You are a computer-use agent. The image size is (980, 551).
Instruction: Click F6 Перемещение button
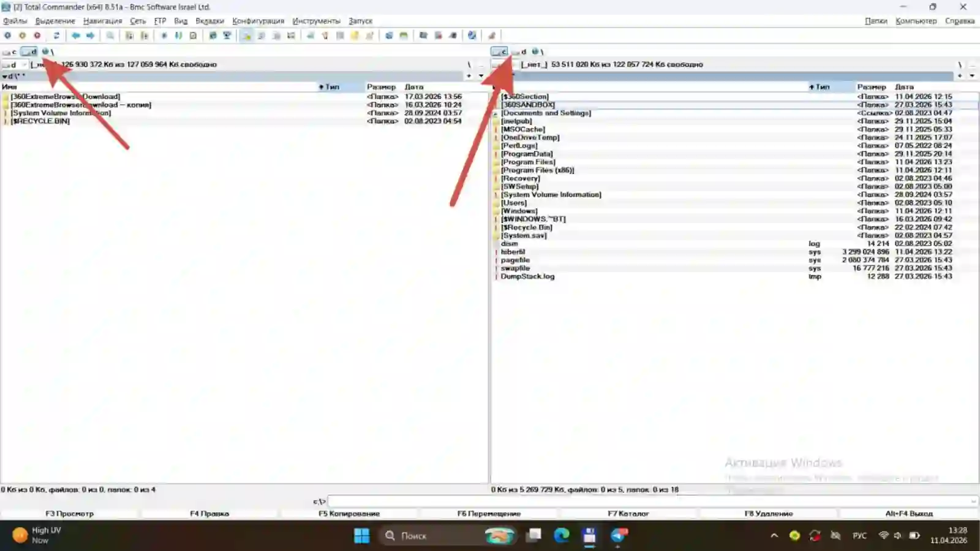click(x=489, y=514)
